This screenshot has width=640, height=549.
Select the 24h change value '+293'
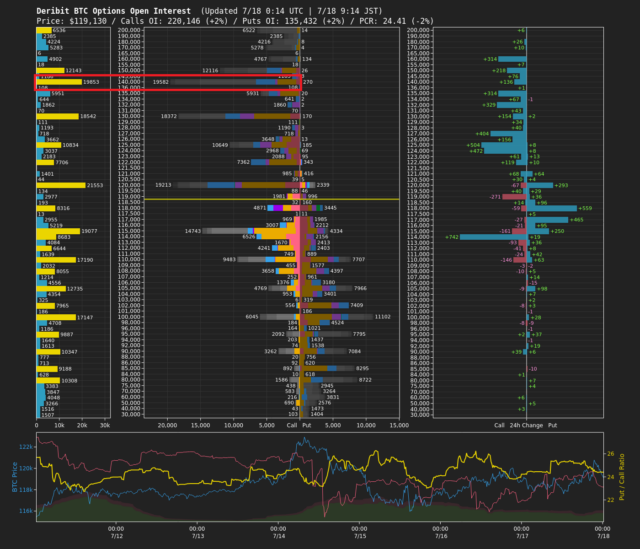pyautogui.click(x=561, y=185)
